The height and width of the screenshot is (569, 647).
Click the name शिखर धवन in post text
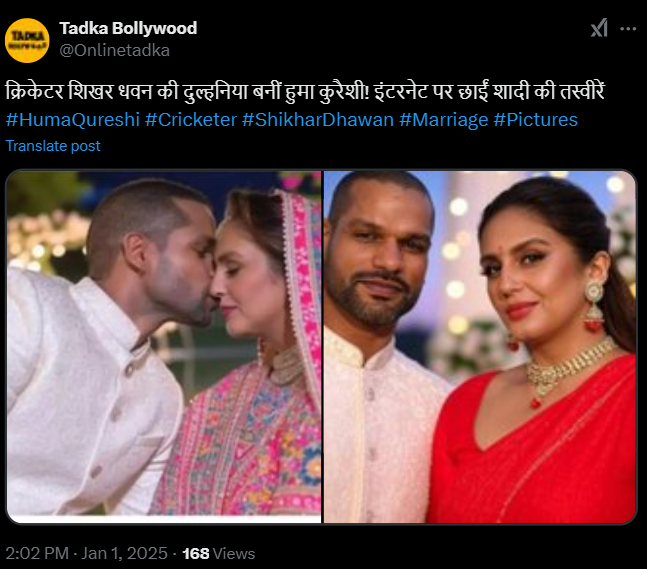[110, 91]
